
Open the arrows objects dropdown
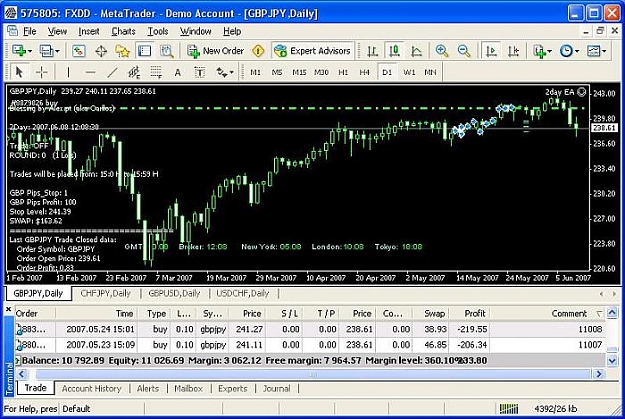pos(225,72)
